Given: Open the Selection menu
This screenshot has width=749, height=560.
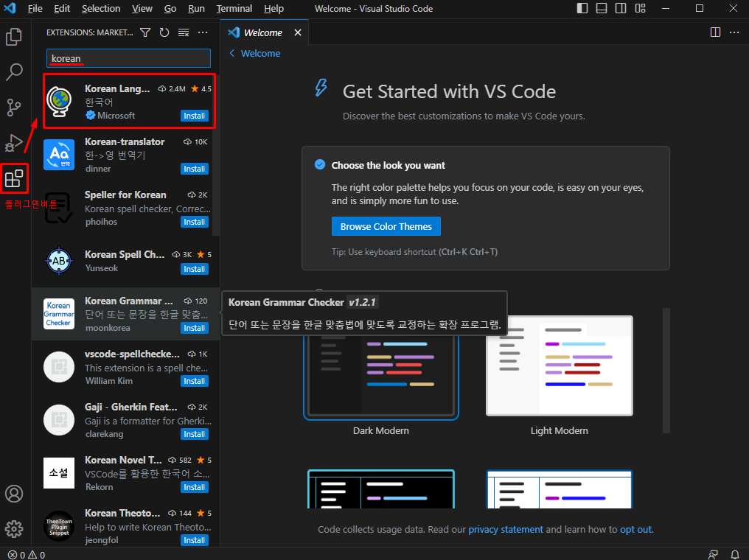Looking at the screenshot, I should click(101, 9).
